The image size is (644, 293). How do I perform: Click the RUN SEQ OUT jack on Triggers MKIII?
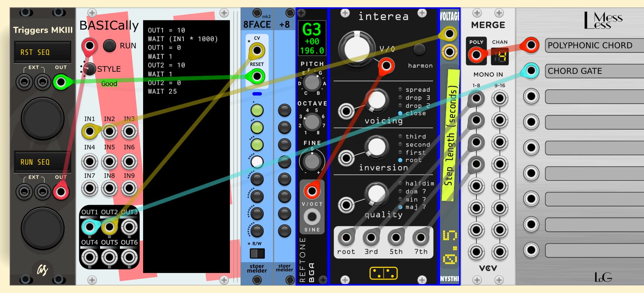pos(61,192)
